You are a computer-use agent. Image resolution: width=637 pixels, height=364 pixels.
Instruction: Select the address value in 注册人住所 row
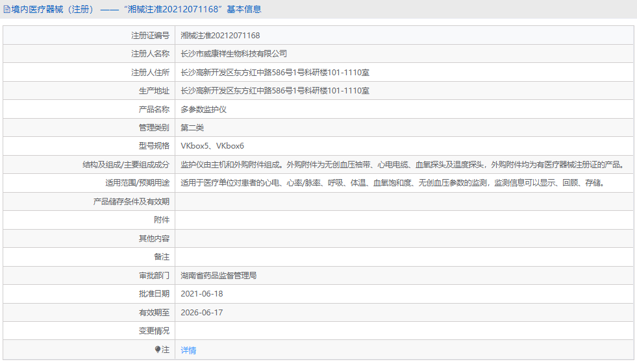pyautogui.click(x=275, y=72)
